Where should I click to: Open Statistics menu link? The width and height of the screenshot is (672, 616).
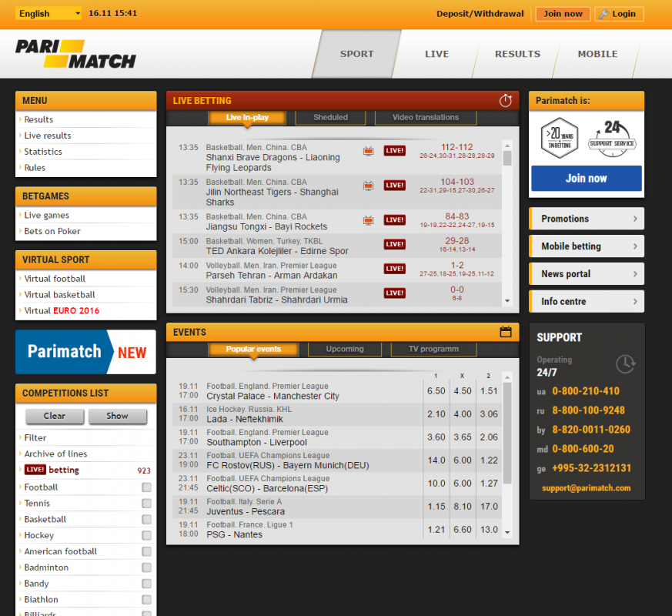pyautogui.click(x=43, y=152)
